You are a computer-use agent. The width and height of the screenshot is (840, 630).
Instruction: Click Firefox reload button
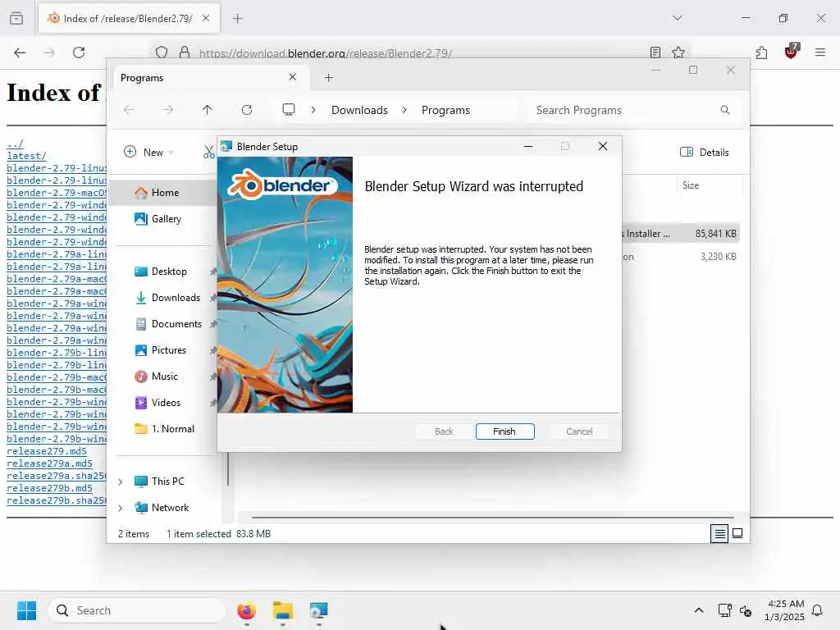click(x=79, y=52)
